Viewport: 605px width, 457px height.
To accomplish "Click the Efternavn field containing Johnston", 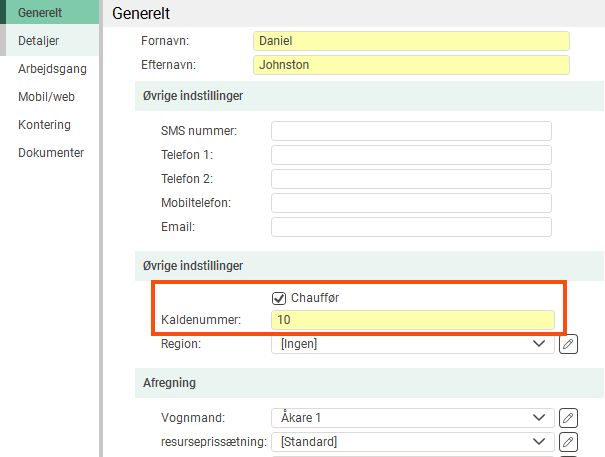I will tap(411, 65).
